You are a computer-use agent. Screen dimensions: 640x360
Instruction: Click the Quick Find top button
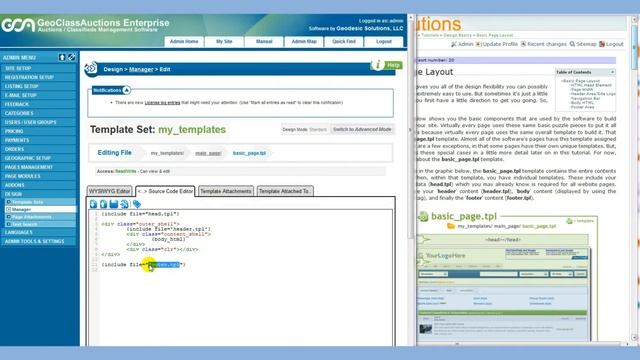pos(344,42)
